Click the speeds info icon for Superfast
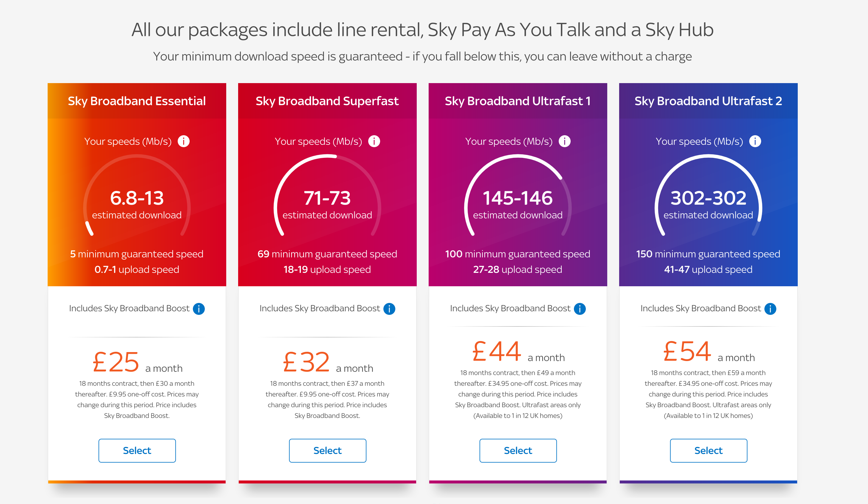 (x=374, y=141)
